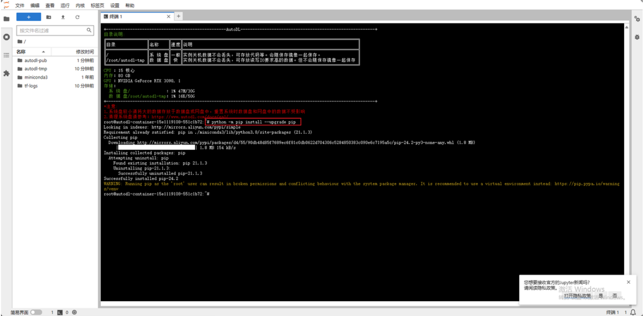
Task: Select the autodl-pub folder
Action: (x=56, y=60)
